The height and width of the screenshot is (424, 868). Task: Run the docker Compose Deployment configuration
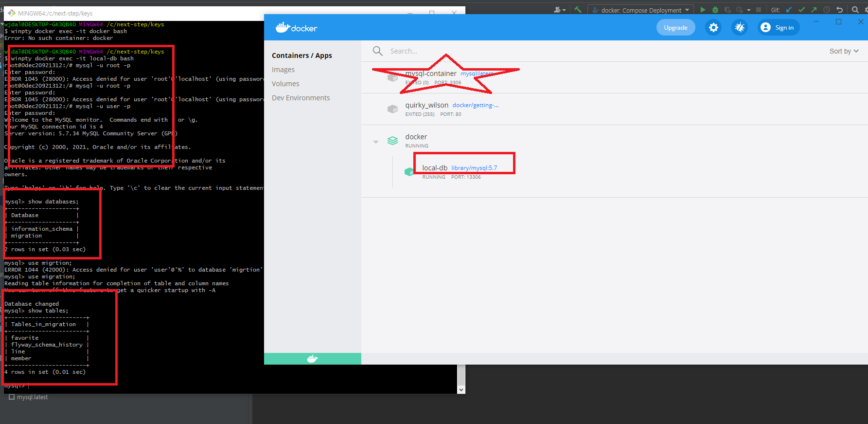(x=703, y=10)
